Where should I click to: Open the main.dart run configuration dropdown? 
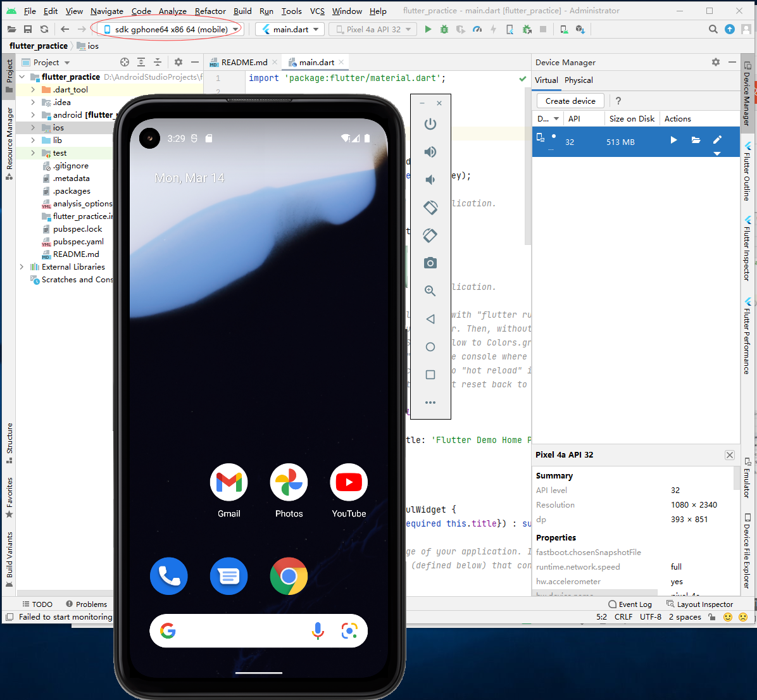pyautogui.click(x=291, y=30)
